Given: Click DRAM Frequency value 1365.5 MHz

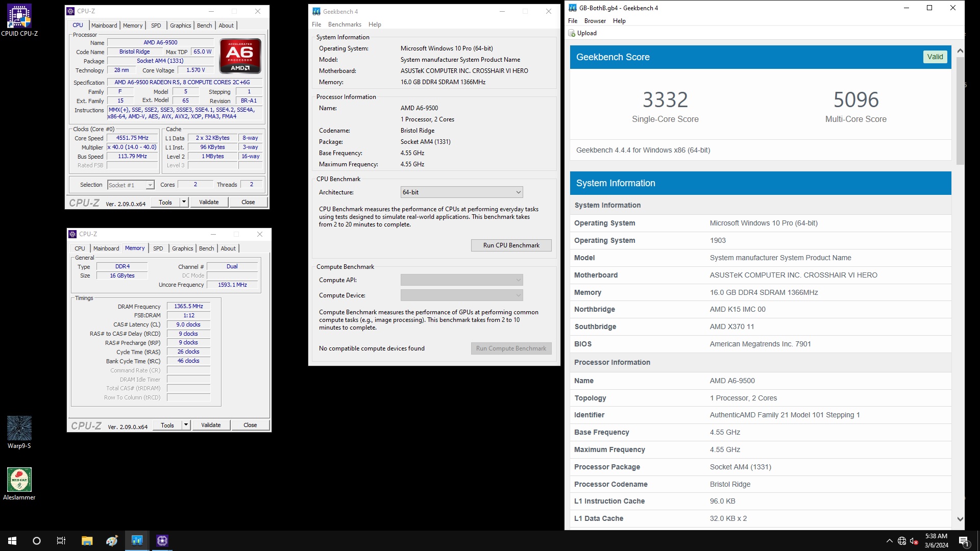Looking at the screenshot, I should pos(188,306).
